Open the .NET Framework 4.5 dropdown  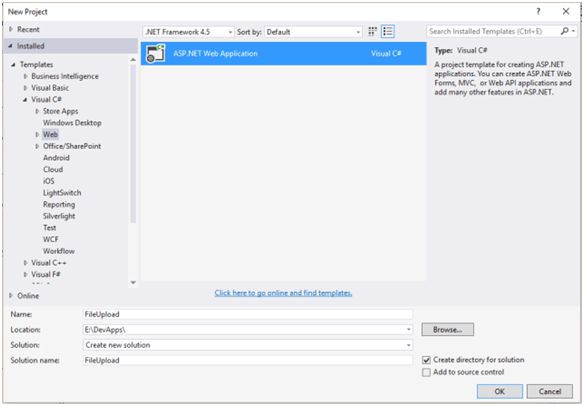(188, 32)
